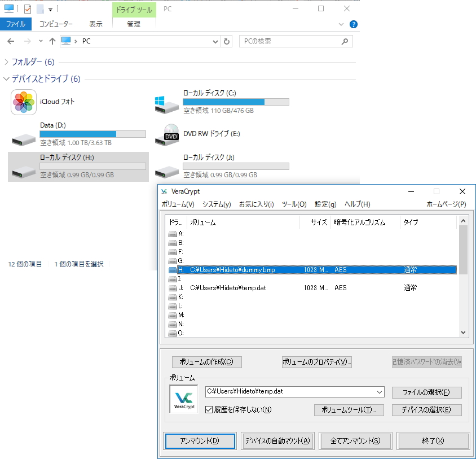Click the Data (D:) capacity usage bar
Image resolution: width=476 pixels, height=459 pixels.
93,134
